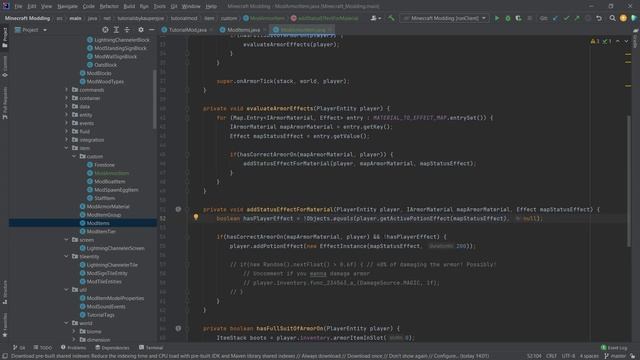
Task: Collapse all in Project panel
Action: (127, 30)
